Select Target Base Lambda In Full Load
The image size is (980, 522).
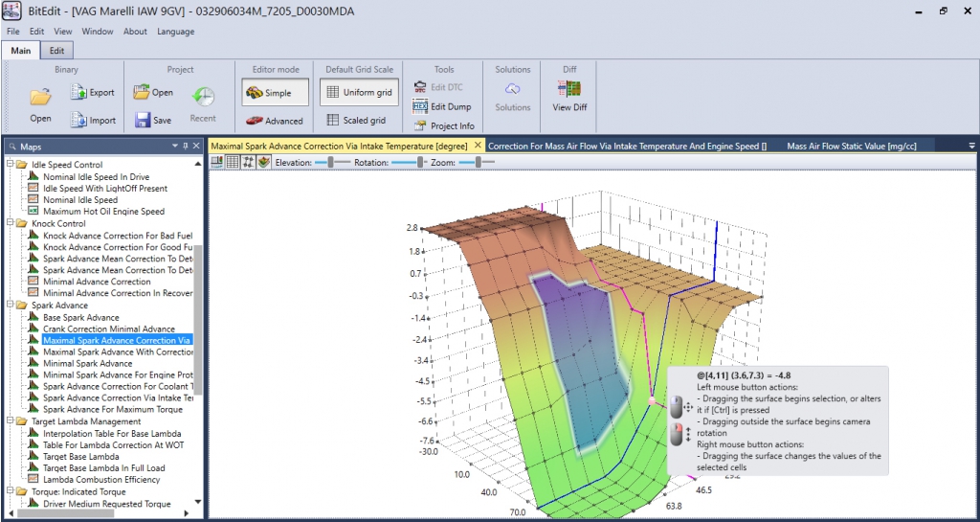(103, 467)
